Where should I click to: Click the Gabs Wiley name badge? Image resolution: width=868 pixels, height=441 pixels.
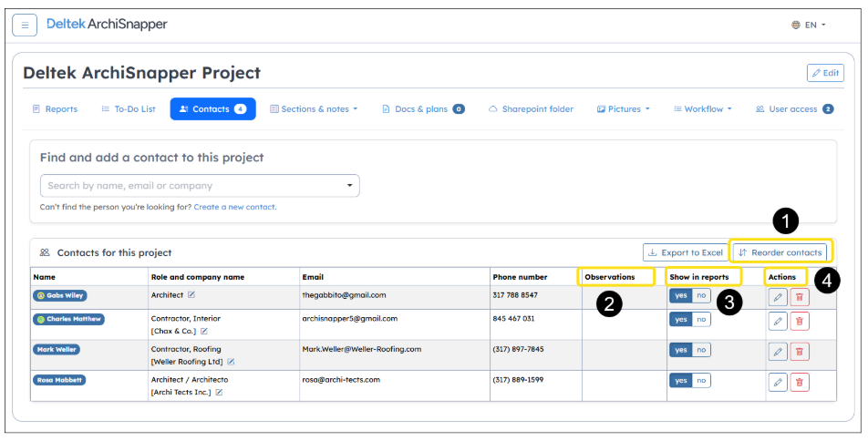coord(60,295)
